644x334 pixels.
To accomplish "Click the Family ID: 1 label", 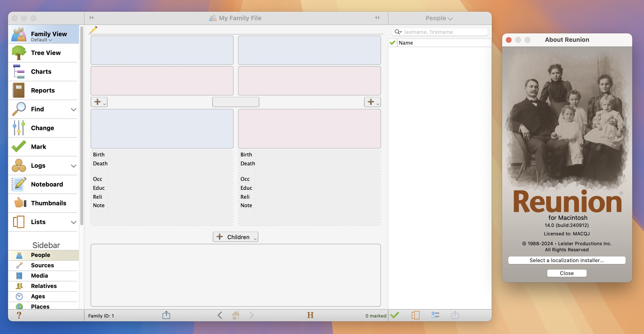I will 101,316.
